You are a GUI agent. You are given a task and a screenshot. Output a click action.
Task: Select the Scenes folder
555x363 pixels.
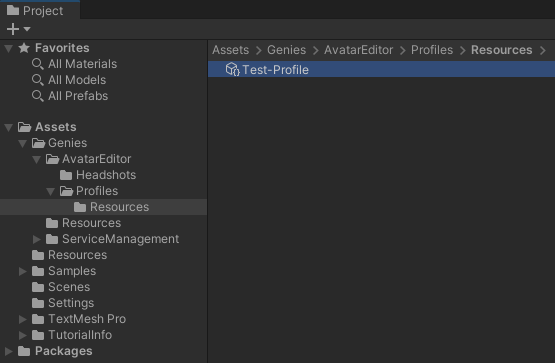(69, 287)
